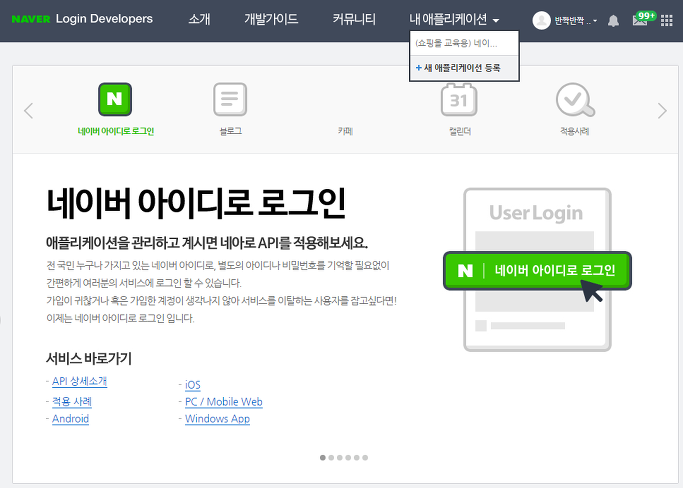Open the PC / Mobile Web link
The image size is (683, 488).
coord(223,402)
